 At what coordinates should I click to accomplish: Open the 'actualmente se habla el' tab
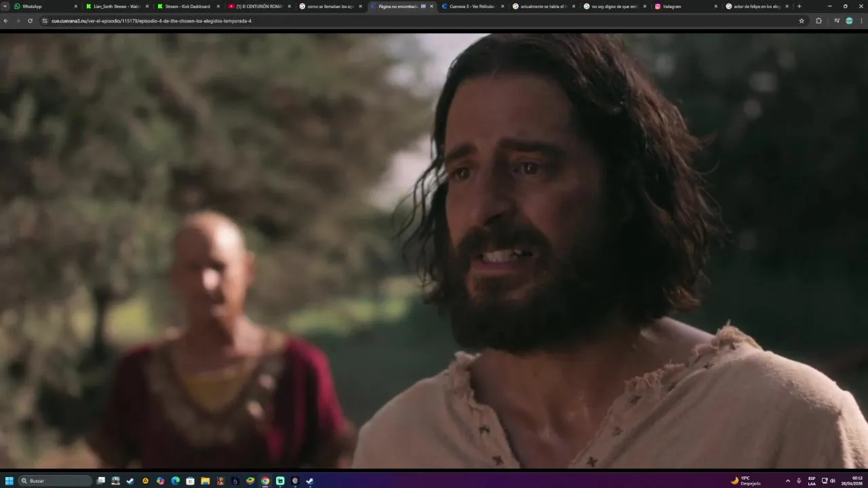coord(544,6)
